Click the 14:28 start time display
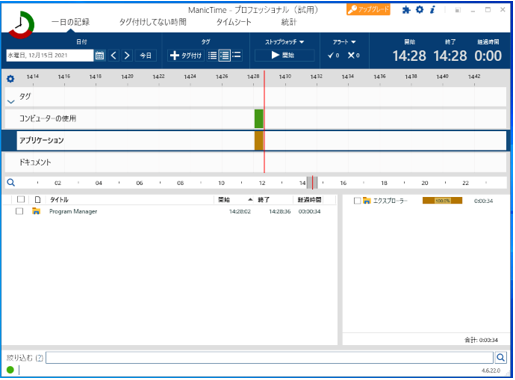Image resolution: width=515 pixels, height=380 pixels. coord(409,56)
